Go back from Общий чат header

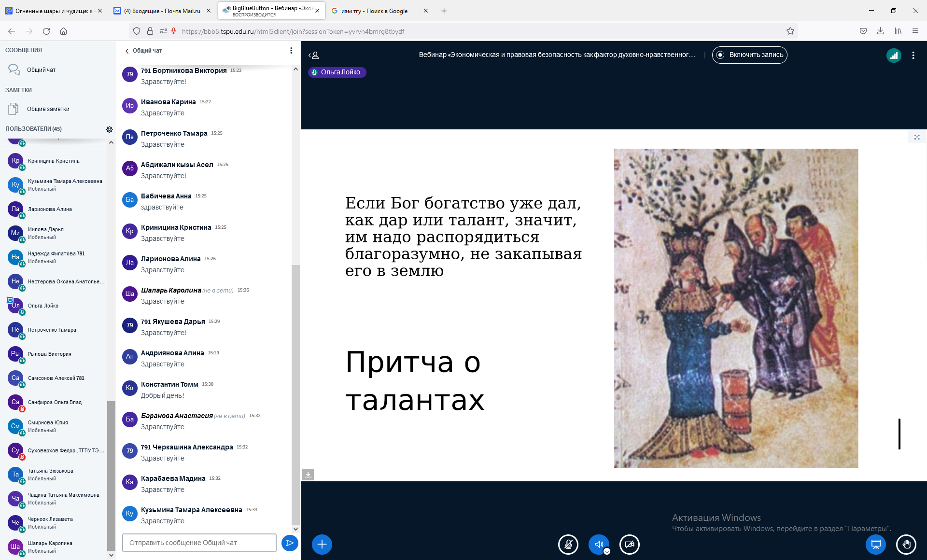144,51
